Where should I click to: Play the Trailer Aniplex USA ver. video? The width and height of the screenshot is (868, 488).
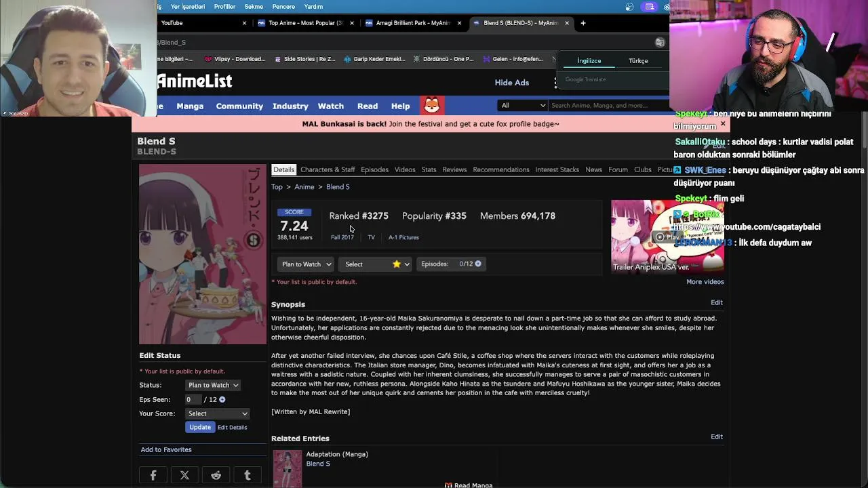tap(667, 237)
